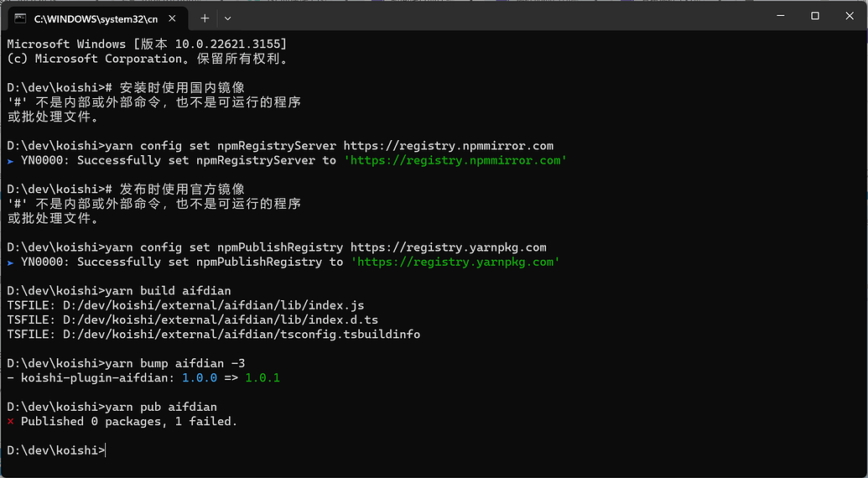Click the green 1.0.1 version number
Screen dimensions: 868x478
click(262, 377)
